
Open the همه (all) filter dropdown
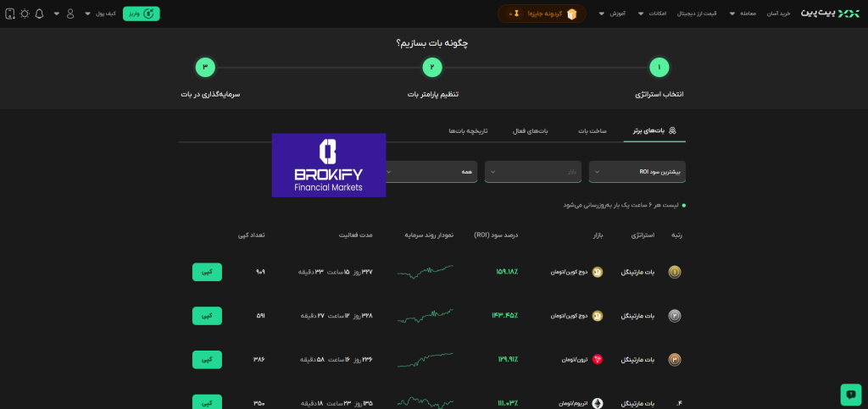point(431,172)
